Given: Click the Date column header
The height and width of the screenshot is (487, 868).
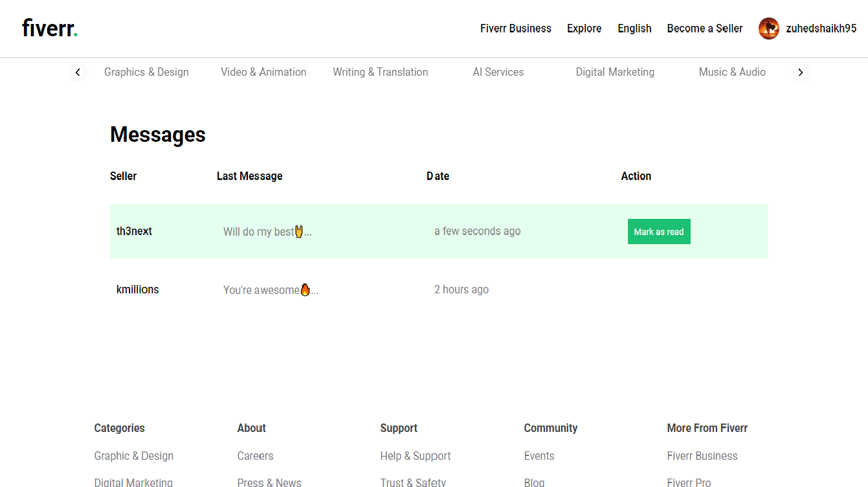Looking at the screenshot, I should tap(438, 176).
